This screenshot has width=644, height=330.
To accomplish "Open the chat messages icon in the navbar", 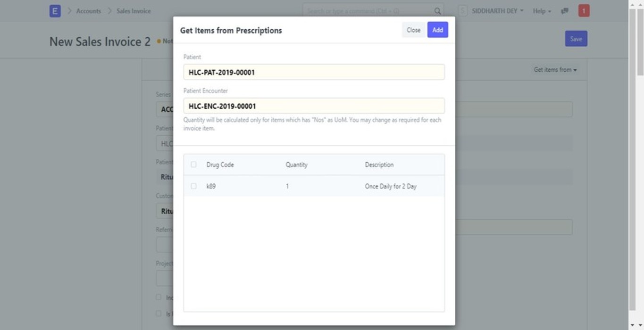I will pos(564,11).
